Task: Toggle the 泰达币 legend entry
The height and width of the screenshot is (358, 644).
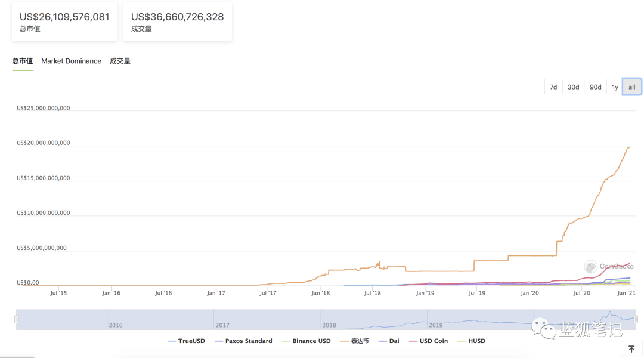Action: click(x=355, y=341)
